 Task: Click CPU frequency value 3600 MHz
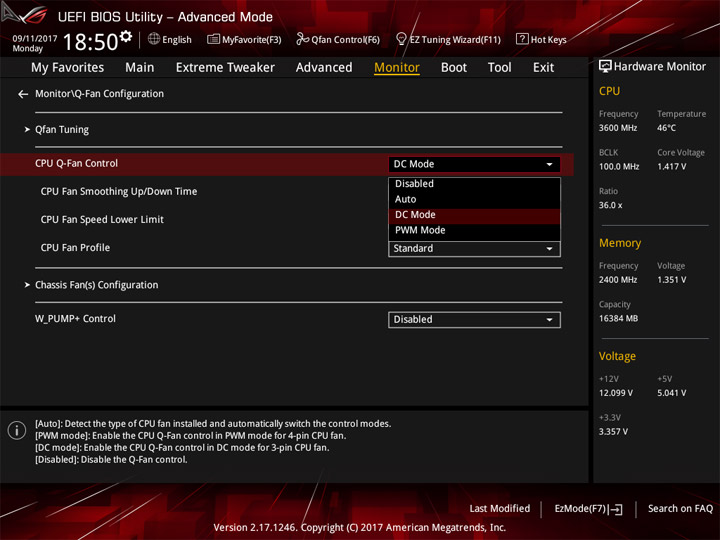click(x=618, y=128)
